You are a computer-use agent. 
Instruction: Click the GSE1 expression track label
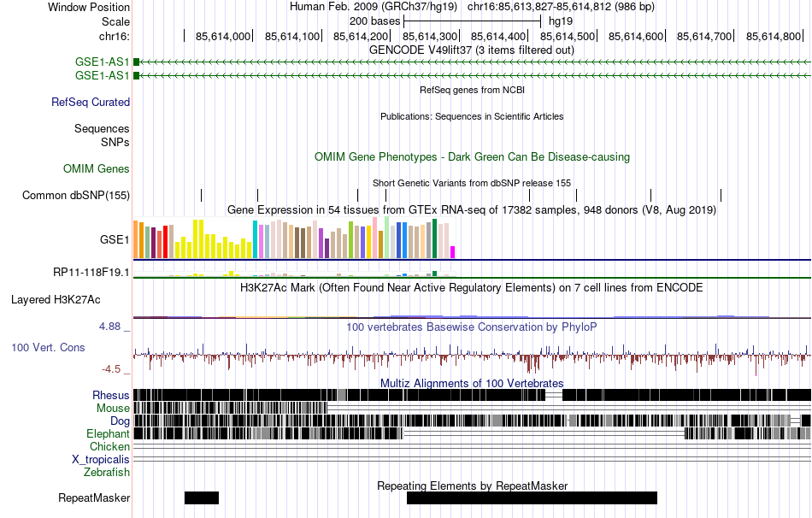pos(115,239)
